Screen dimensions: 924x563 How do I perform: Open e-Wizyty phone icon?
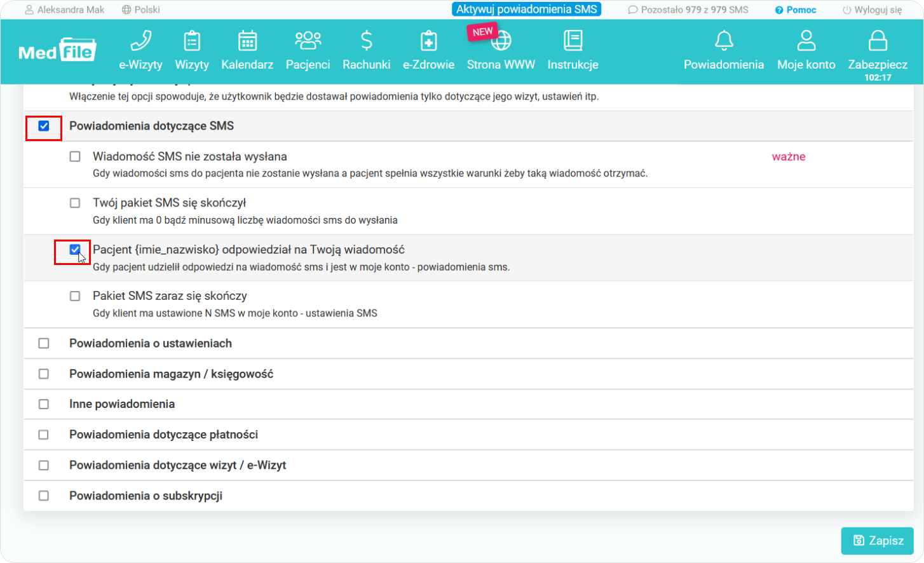140,41
